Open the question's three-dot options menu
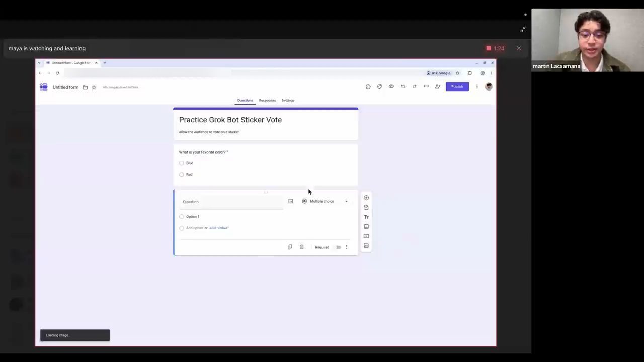Screen dimensions: 644x362 point(346,247)
